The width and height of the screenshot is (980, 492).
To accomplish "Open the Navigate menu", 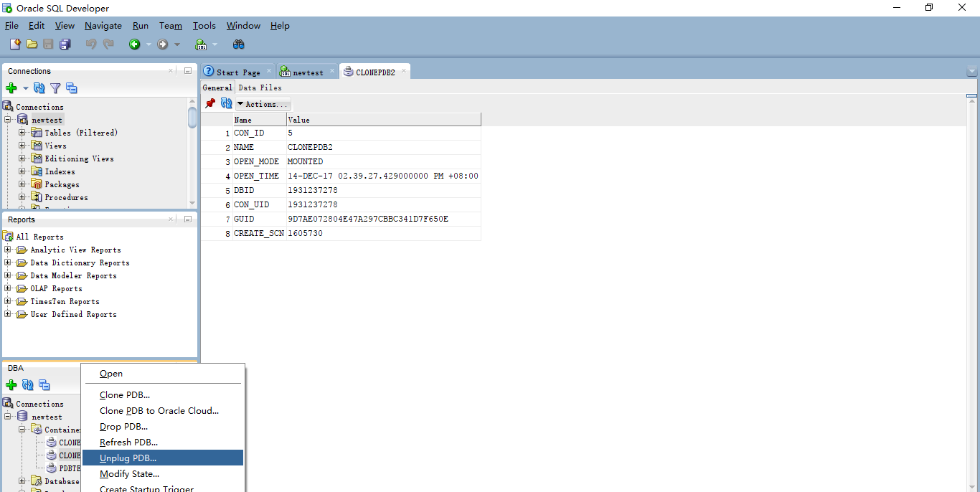I will click(x=103, y=26).
